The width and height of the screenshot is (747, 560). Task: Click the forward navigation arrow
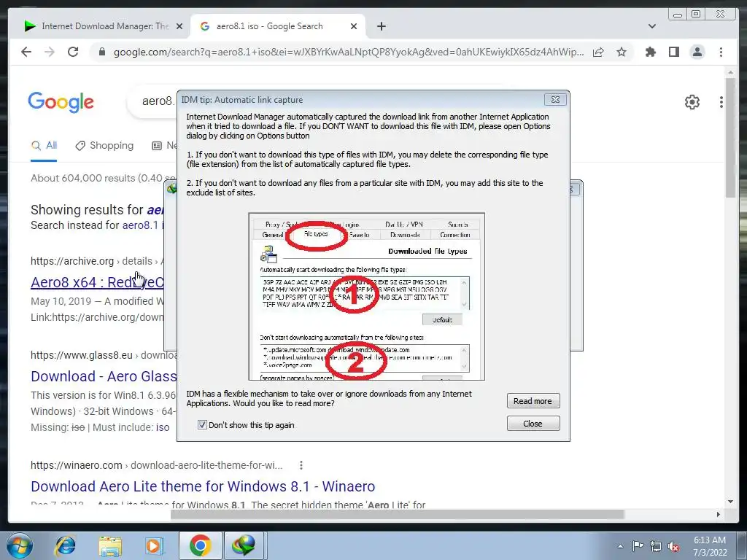50,52
